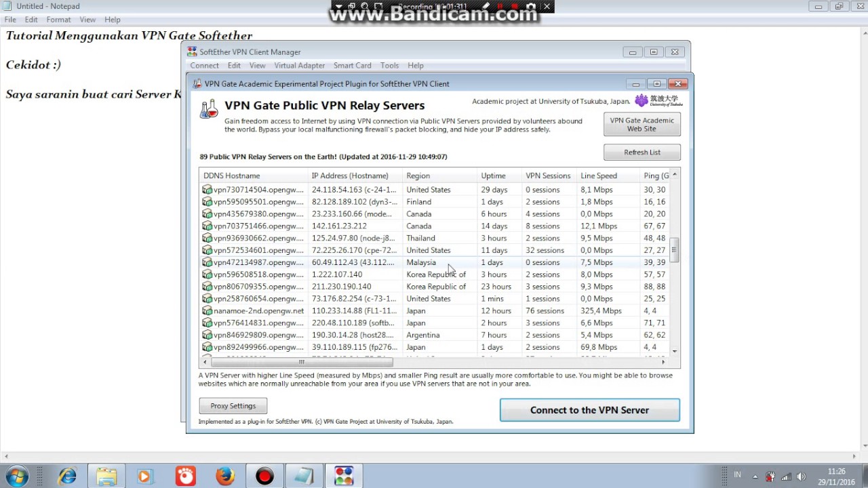
Task: Click server icon for vpn892499966 row
Action: (208, 347)
